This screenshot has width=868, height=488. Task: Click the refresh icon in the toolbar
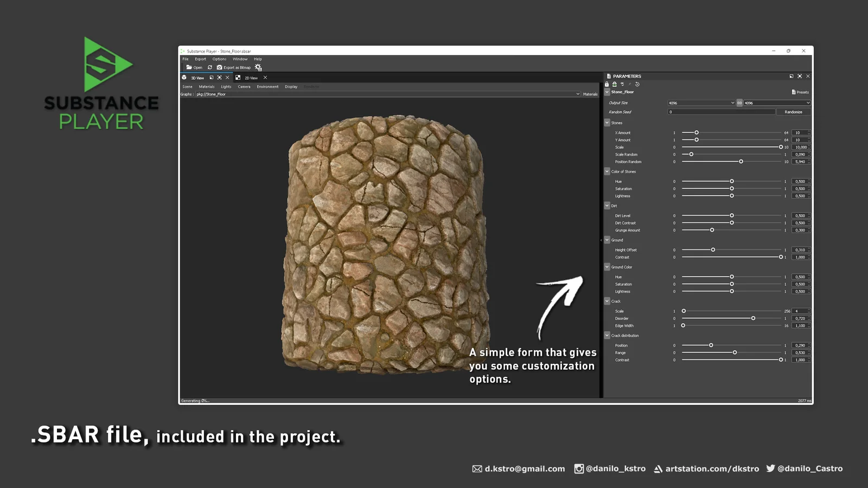tap(210, 67)
